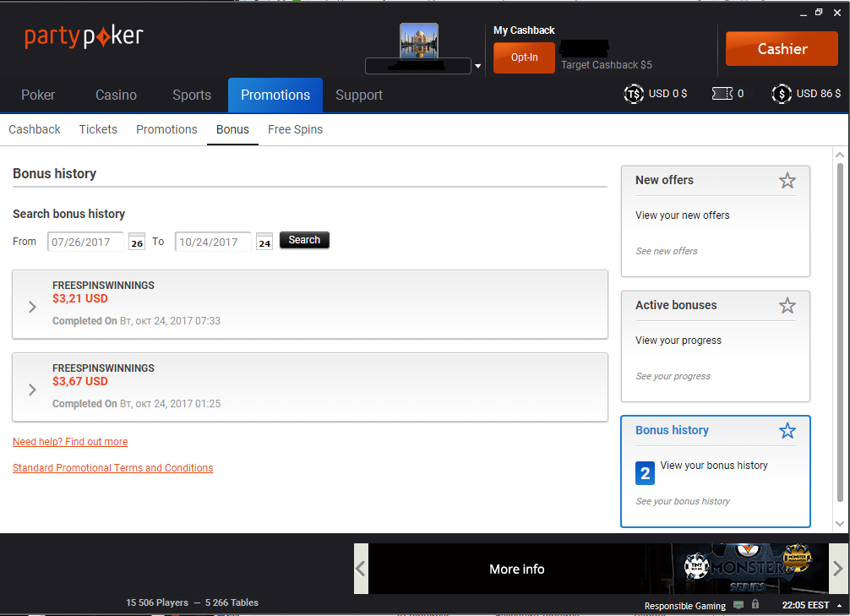The image size is (850, 616).
Task: Switch to the Free Spins tab
Action: [295, 129]
